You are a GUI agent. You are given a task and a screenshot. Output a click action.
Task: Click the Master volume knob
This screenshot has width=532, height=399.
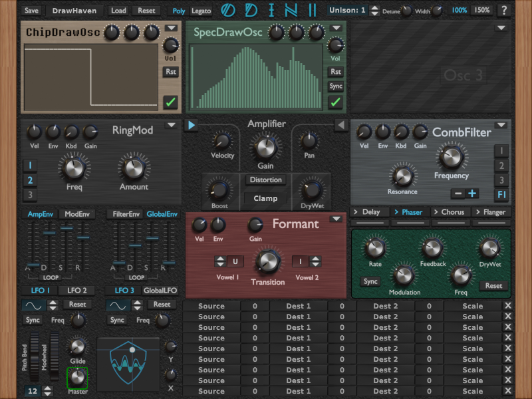[x=77, y=377]
